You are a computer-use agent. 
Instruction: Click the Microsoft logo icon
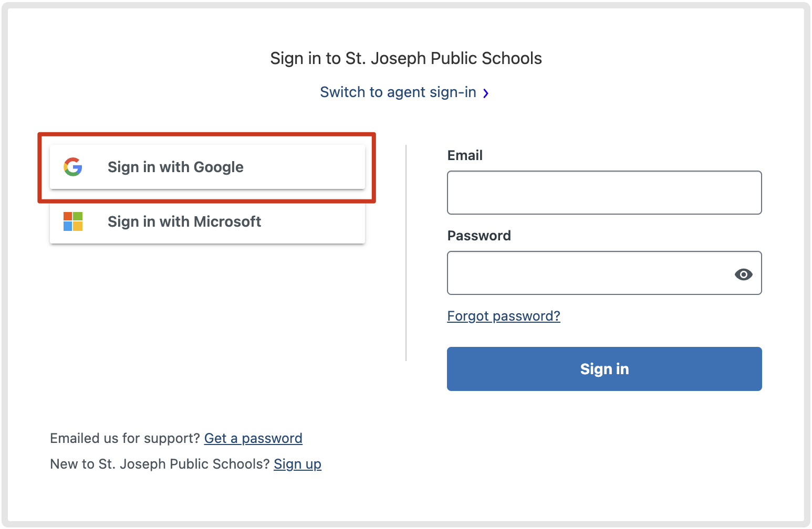[x=73, y=221]
